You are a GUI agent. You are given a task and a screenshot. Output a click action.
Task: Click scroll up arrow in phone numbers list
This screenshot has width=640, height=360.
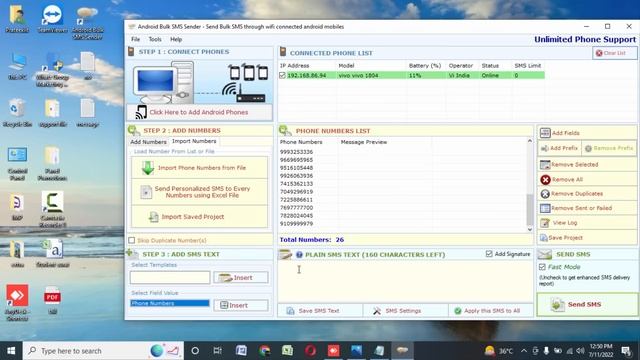click(530, 141)
